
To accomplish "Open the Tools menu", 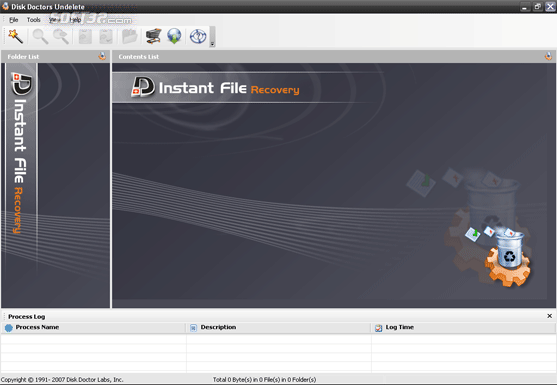I will tap(33, 20).
